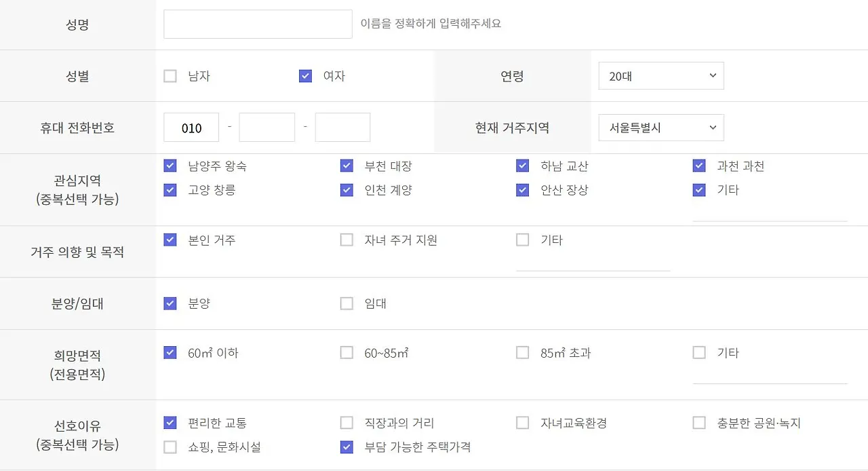
Task: Toggle the 과천 과천 checkbox
Action: [699, 166]
